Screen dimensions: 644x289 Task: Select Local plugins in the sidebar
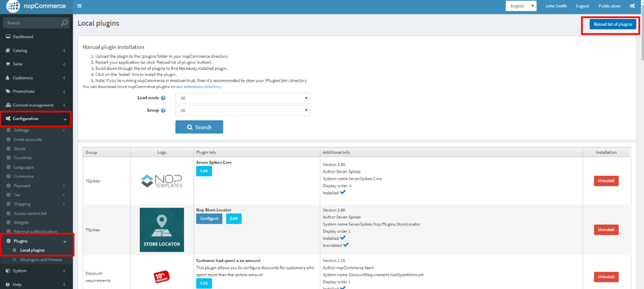(x=32, y=250)
